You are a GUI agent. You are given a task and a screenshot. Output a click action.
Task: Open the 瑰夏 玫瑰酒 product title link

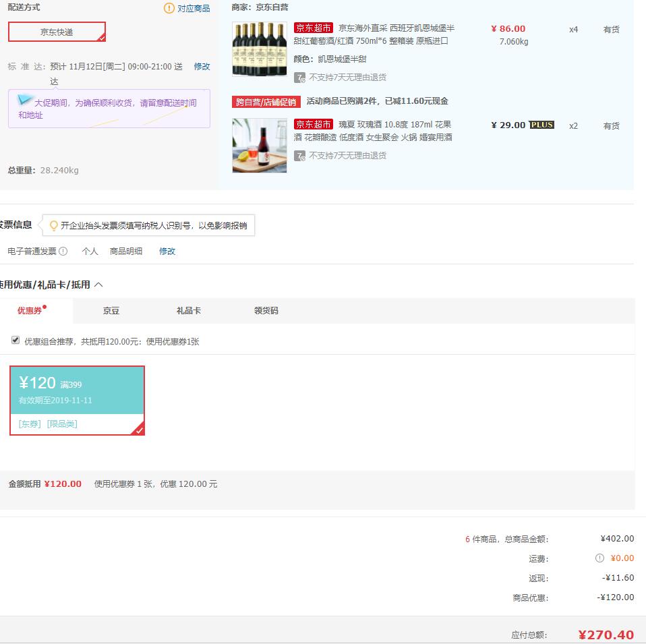(x=374, y=131)
